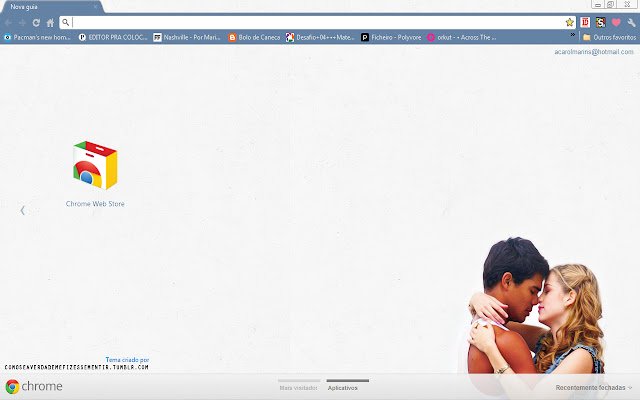Open the Bolo de Caneca bookmark

tap(254, 37)
